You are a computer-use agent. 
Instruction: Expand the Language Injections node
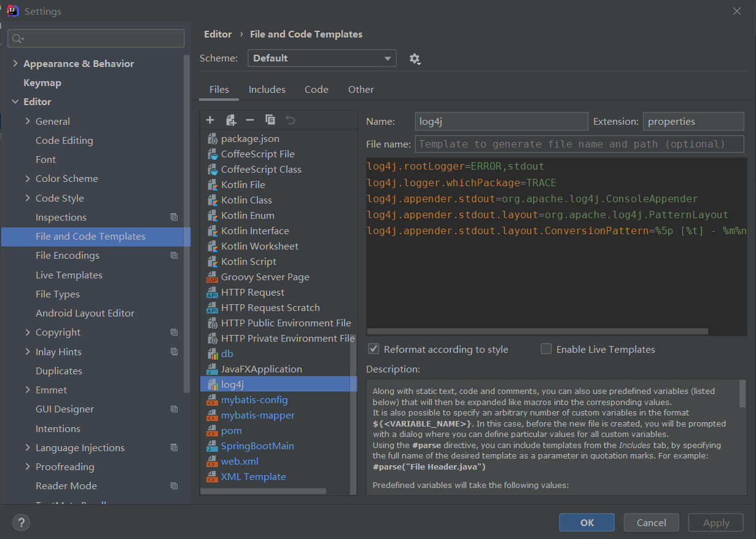(28, 447)
